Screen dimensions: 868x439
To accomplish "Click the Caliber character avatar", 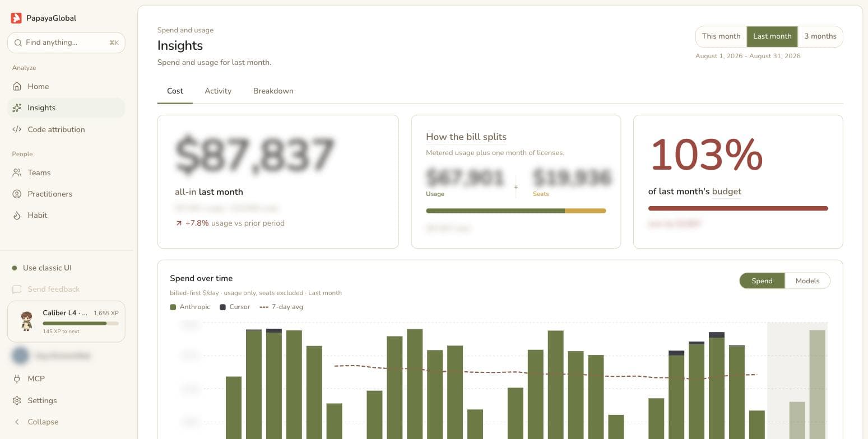I will coord(26,321).
